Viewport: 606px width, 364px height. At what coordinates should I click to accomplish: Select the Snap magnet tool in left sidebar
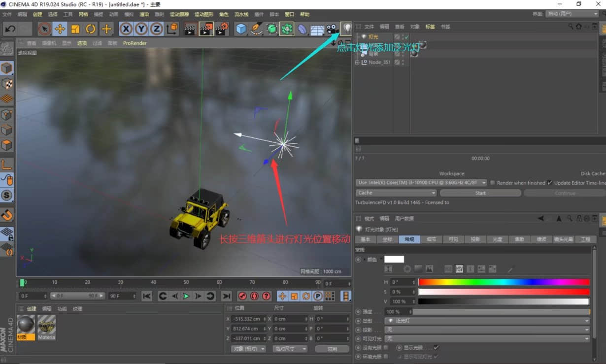click(x=7, y=215)
